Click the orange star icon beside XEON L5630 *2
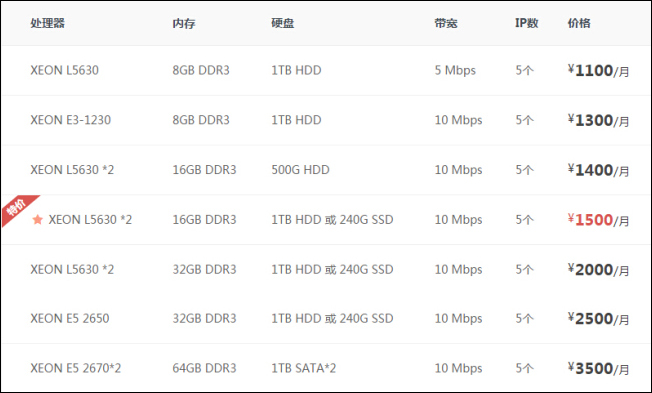Viewport: 652px width, 393px height. coord(37,219)
